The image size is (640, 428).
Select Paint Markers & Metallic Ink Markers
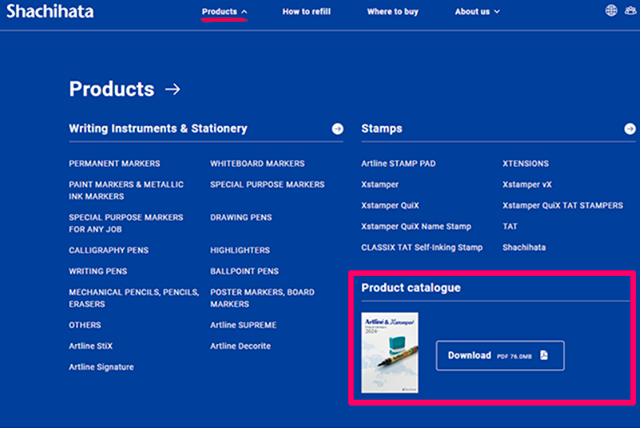[x=126, y=191]
